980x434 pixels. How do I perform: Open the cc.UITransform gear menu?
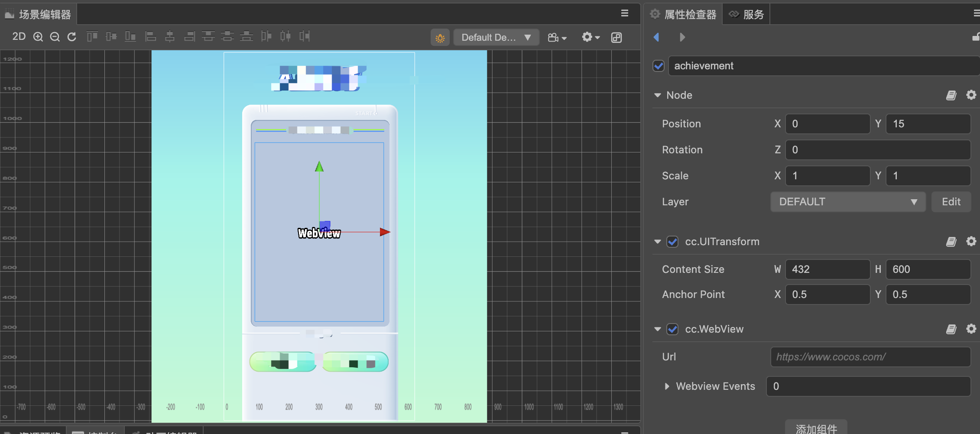(971, 241)
